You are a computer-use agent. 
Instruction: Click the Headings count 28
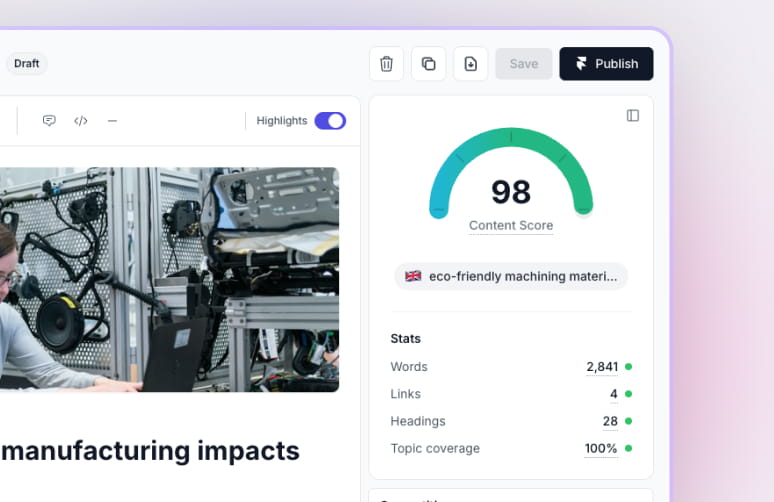[x=610, y=421]
